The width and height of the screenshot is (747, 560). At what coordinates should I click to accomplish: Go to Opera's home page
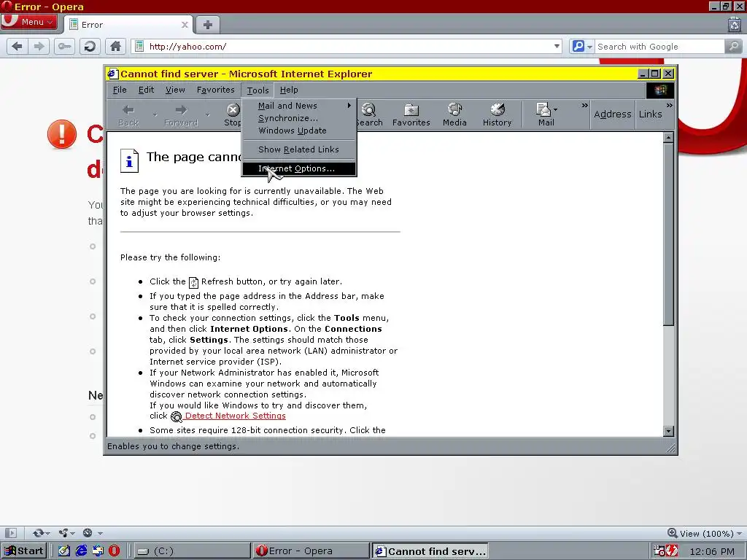pyautogui.click(x=115, y=47)
